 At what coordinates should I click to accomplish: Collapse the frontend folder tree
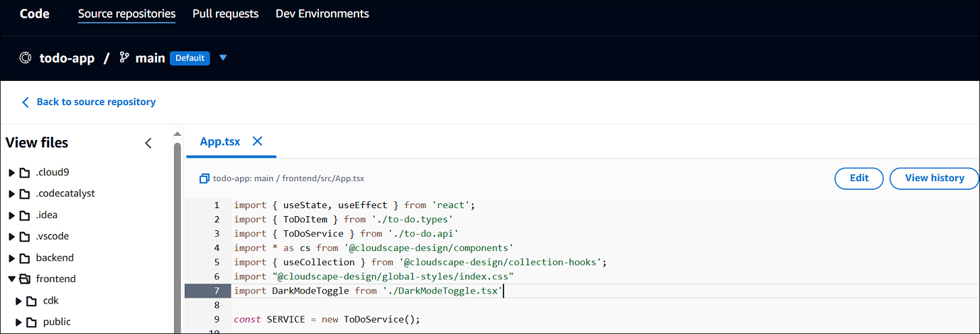point(11,279)
